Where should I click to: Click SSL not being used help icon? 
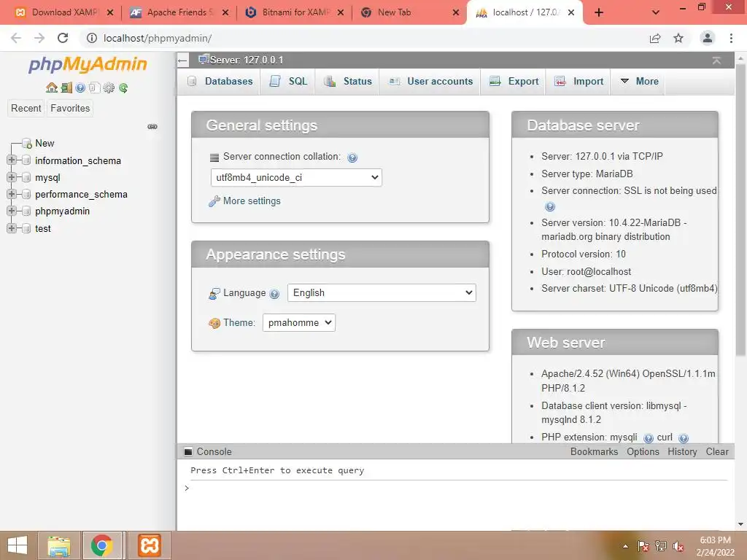coord(550,206)
